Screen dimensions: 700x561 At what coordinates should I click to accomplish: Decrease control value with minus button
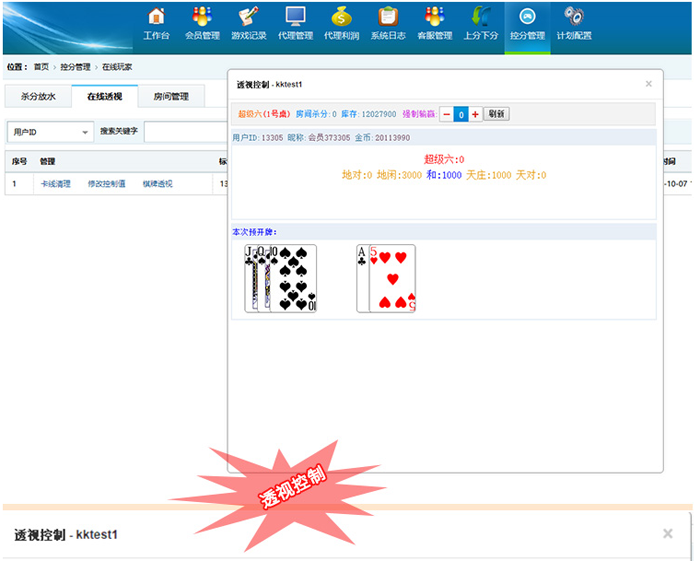(446, 114)
